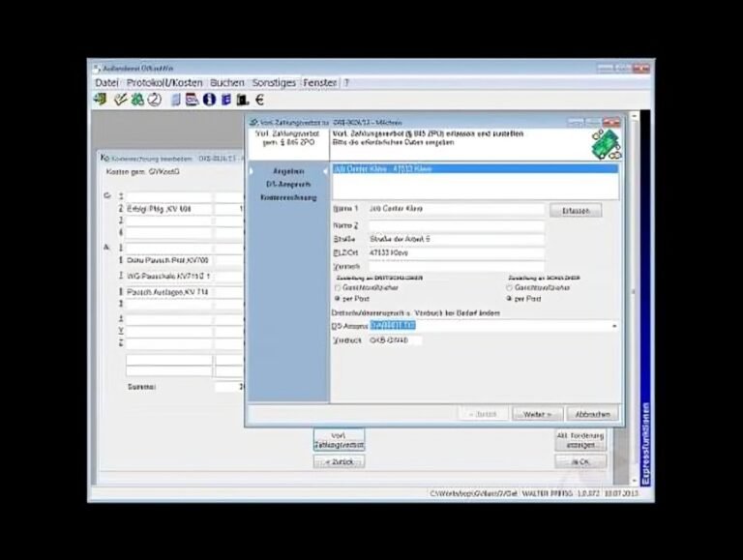Viewport: 743px width, 560px height.
Task: Select highlighted Job Center entry in list
Action: tap(475, 168)
